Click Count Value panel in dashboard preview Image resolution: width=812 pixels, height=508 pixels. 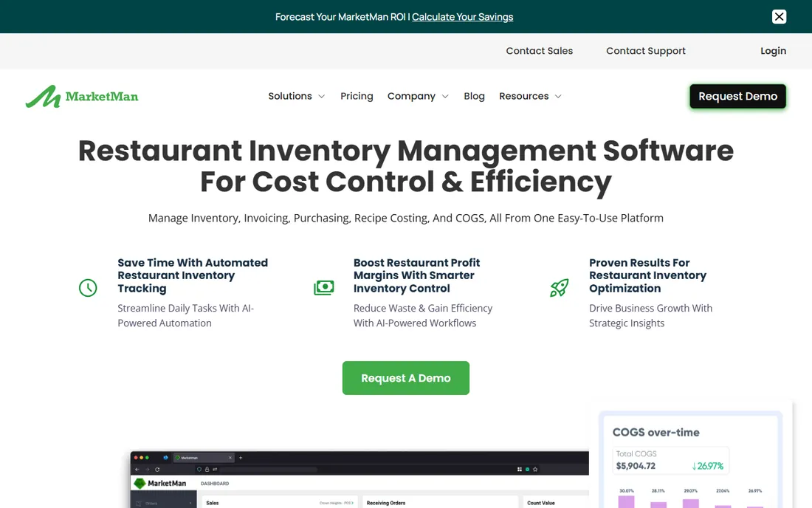[555, 502]
